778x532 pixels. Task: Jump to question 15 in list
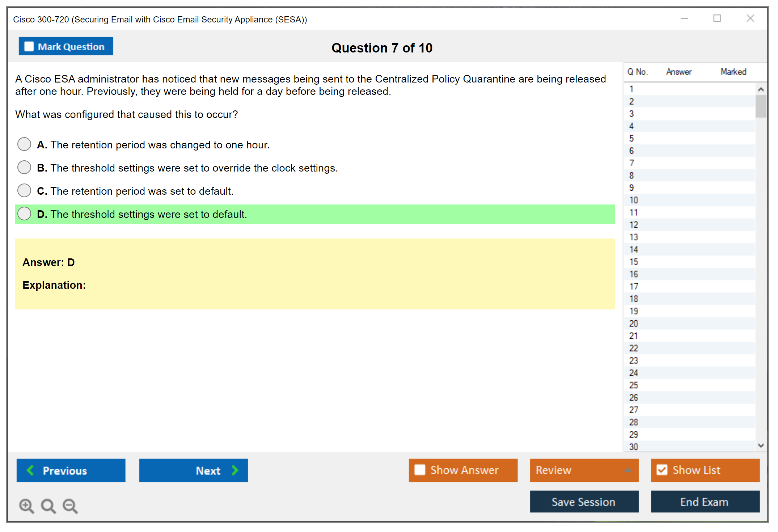(634, 262)
